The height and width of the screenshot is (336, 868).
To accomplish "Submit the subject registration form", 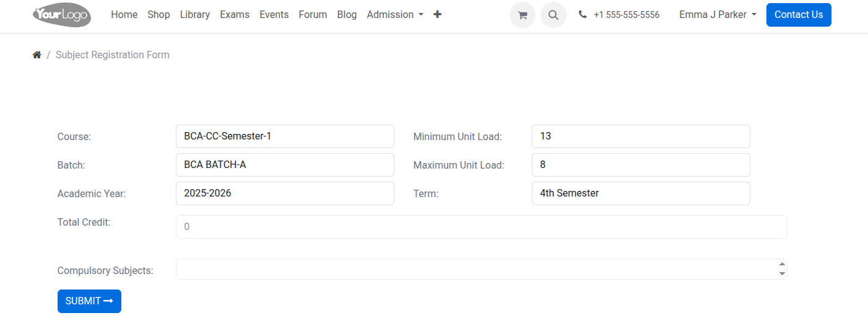I will (89, 301).
